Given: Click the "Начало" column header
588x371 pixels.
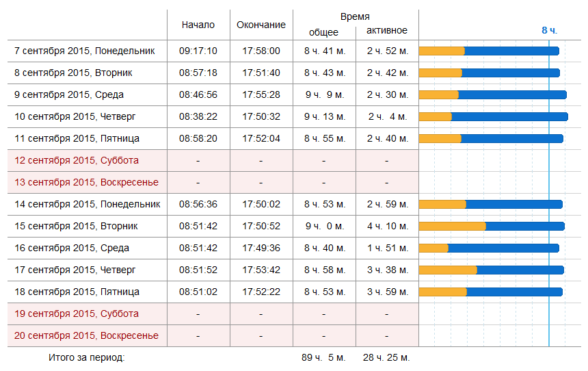Looking at the screenshot, I should (x=198, y=25).
